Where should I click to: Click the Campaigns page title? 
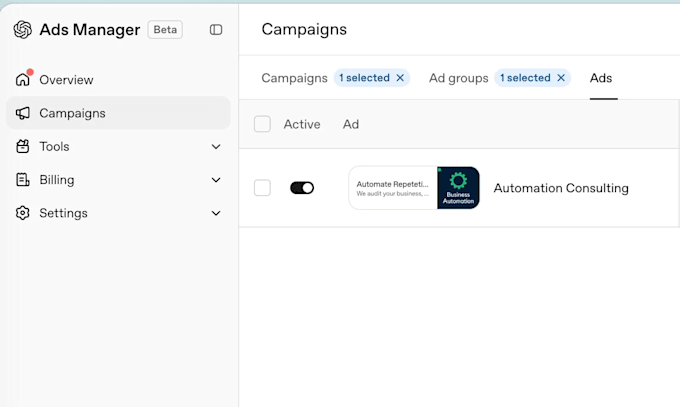[x=304, y=30]
